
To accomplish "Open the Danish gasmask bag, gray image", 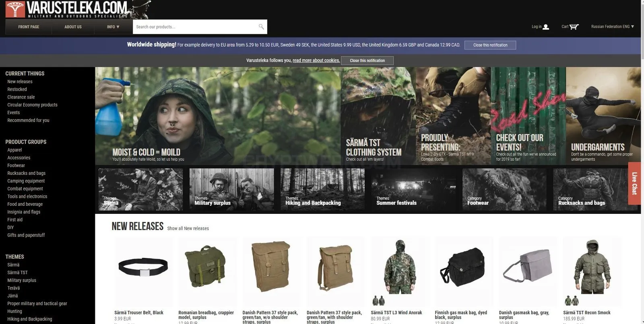I will tap(528, 267).
